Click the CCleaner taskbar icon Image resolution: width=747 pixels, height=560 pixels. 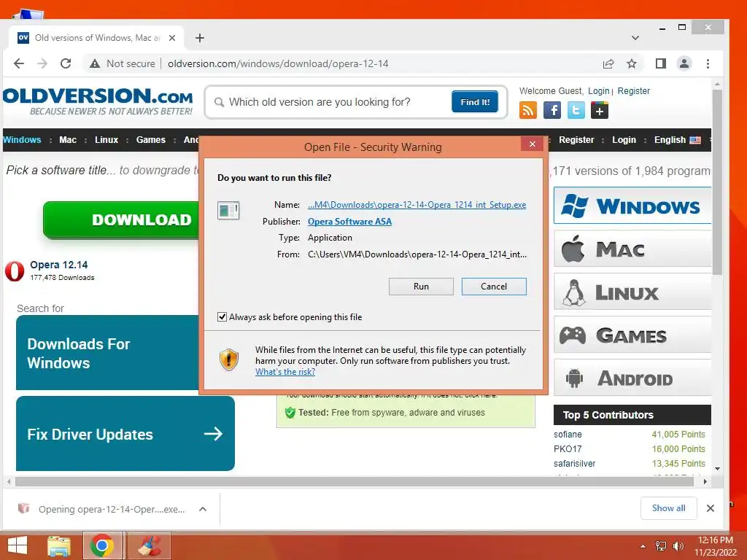[x=149, y=545]
